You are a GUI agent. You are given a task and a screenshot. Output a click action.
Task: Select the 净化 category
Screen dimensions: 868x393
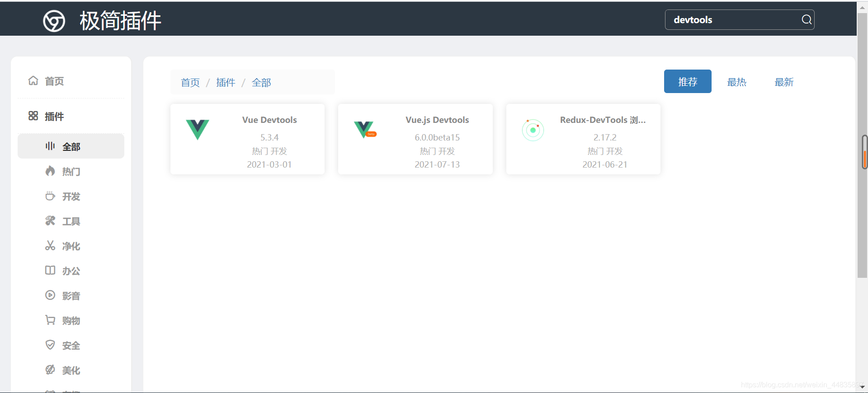[x=71, y=246]
